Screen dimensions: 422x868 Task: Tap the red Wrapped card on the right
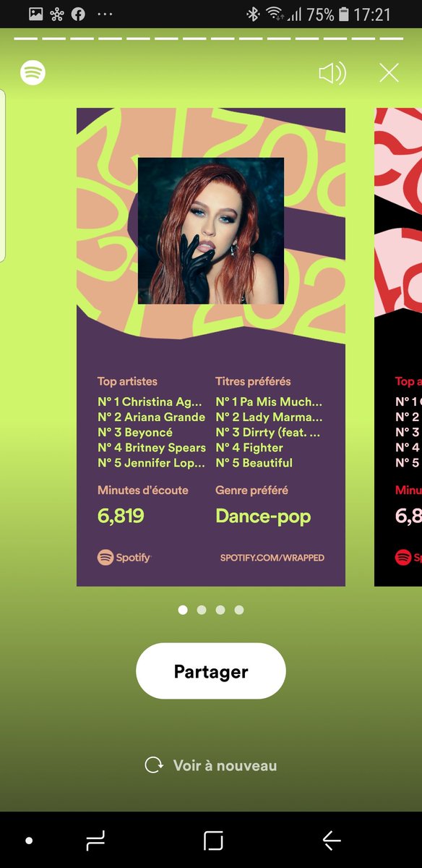(398, 347)
